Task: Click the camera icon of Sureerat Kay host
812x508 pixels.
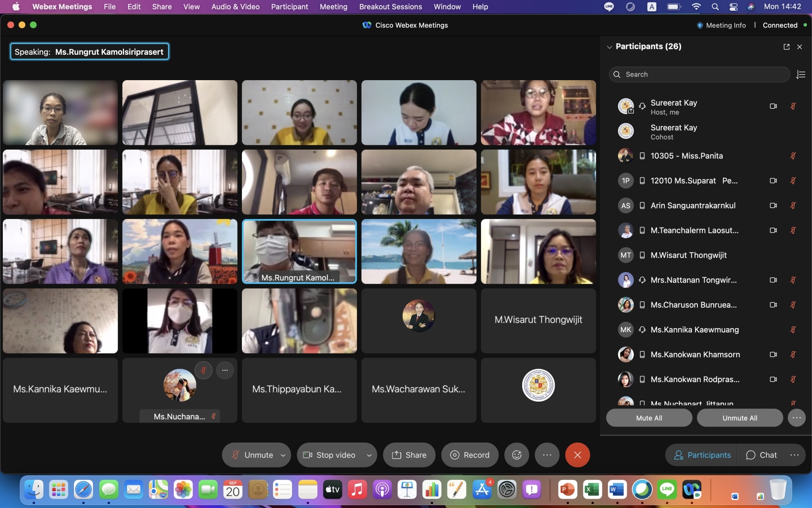Action: tap(773, 106)
